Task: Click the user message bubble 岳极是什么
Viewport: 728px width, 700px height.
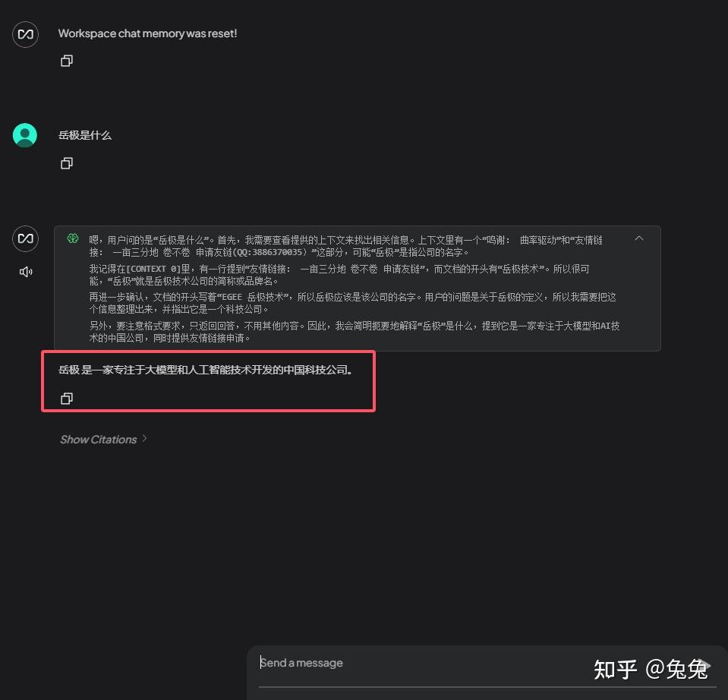Action: tap(85, 134)
